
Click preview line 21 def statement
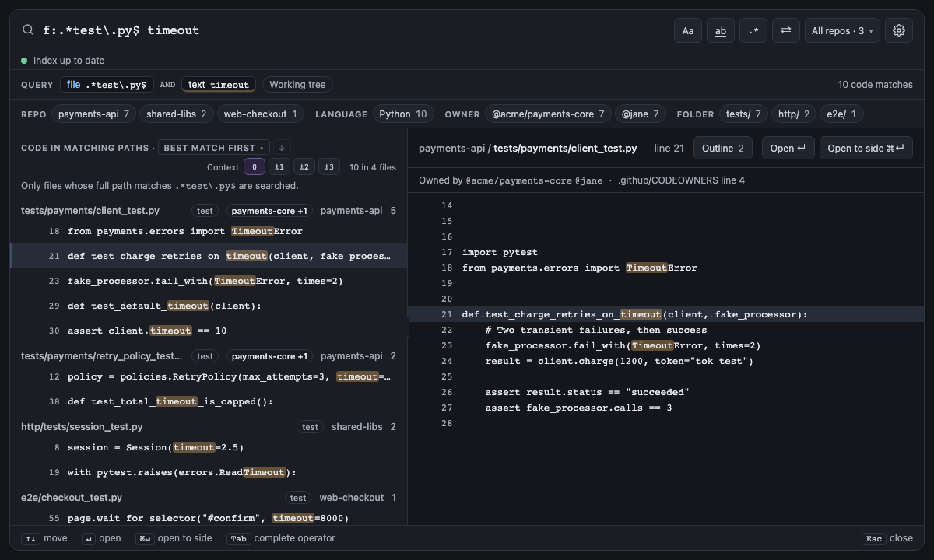[x=665, y=314]
